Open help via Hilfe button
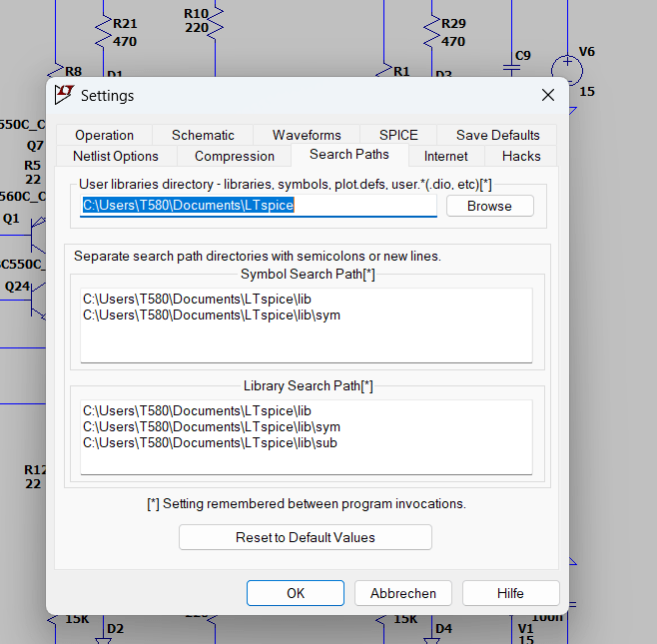This screenshot has height=644, width=657. (511, 593)
